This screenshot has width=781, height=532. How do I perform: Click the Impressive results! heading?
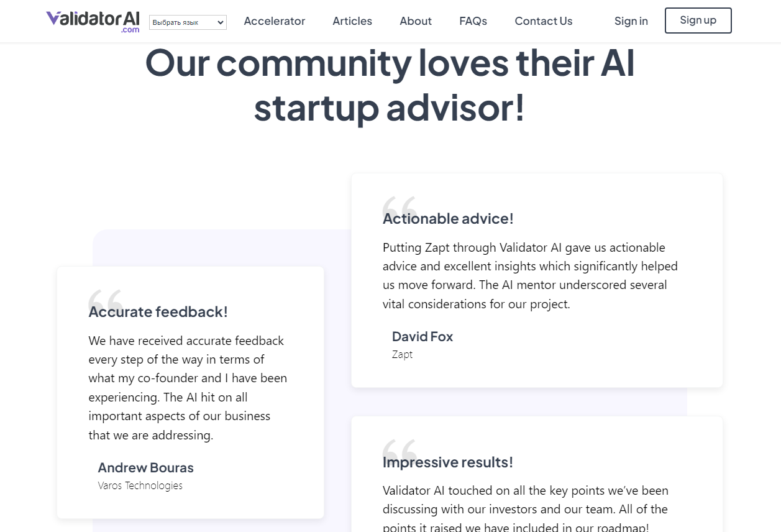coord(448,462)
